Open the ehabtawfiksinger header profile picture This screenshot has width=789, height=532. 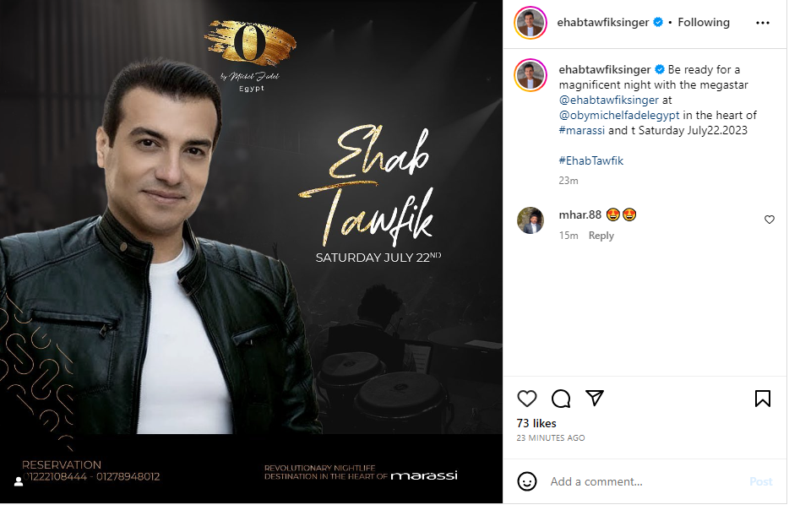click(x=531, y=23)
